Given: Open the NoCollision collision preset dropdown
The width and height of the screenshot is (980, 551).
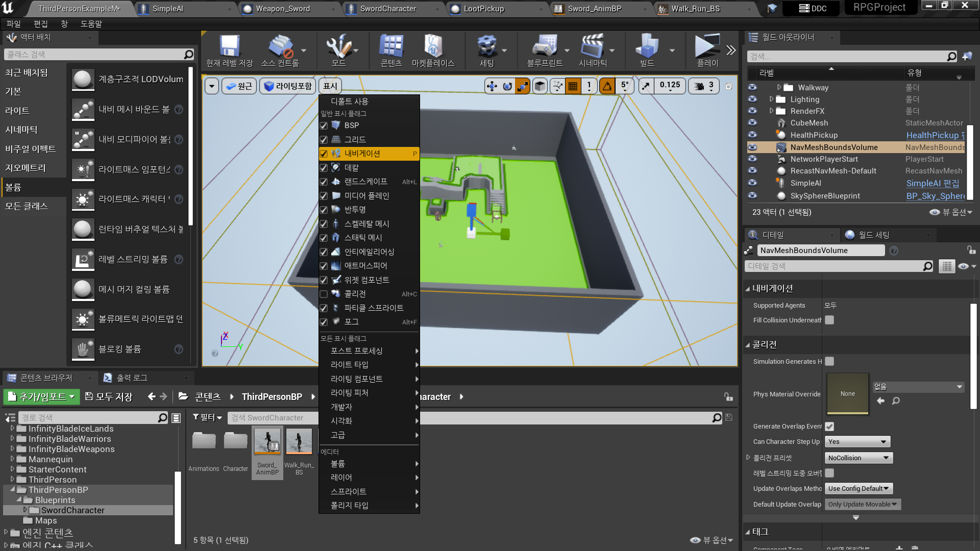Looking at the screenshot, I should tap(858, 458).
